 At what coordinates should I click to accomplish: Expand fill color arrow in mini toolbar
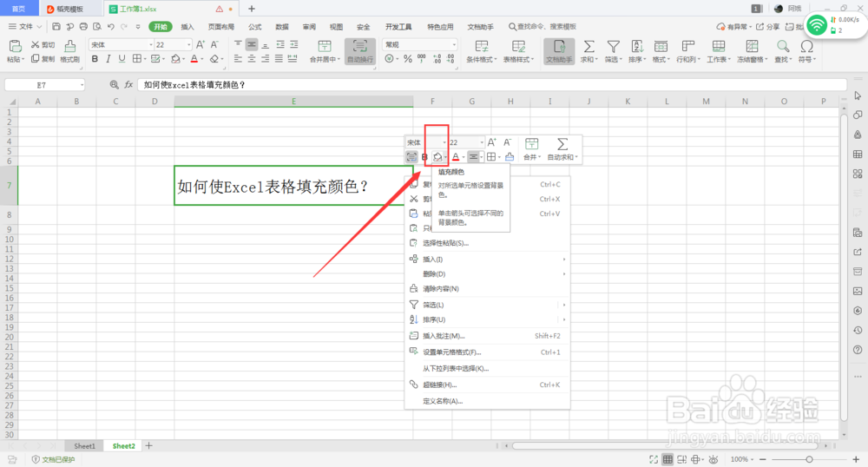445,158
